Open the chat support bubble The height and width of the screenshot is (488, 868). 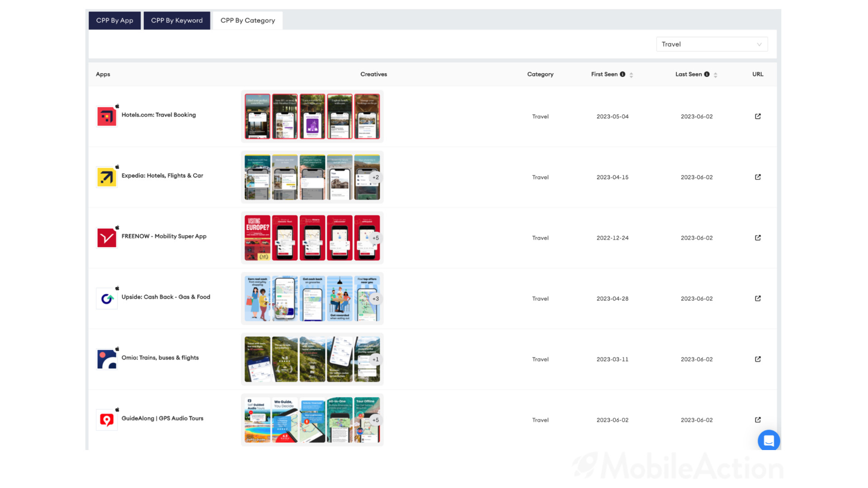coord(769,441)
